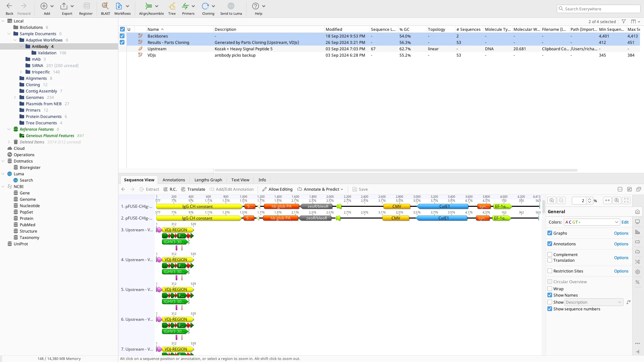The height and width of the screenshot is (362, 644).
Task: Open the Tree builder tool
Action: coord(172,6)
